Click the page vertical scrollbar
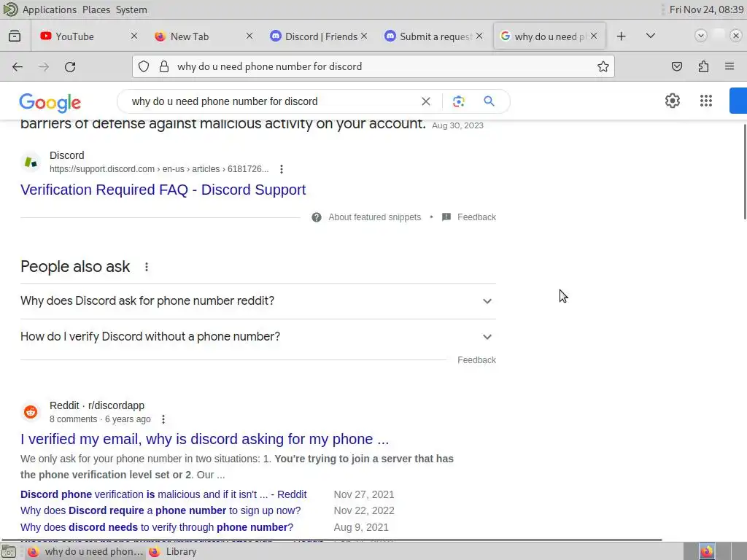Image resolution: width=747 pixels, height=560 pixels. [x=743, y=171]
